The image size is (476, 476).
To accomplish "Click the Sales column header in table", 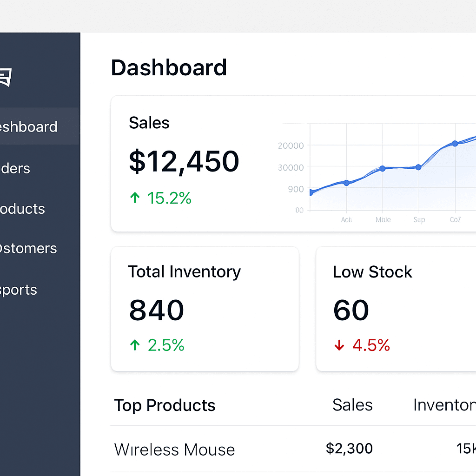I will (x=352, y=405).
